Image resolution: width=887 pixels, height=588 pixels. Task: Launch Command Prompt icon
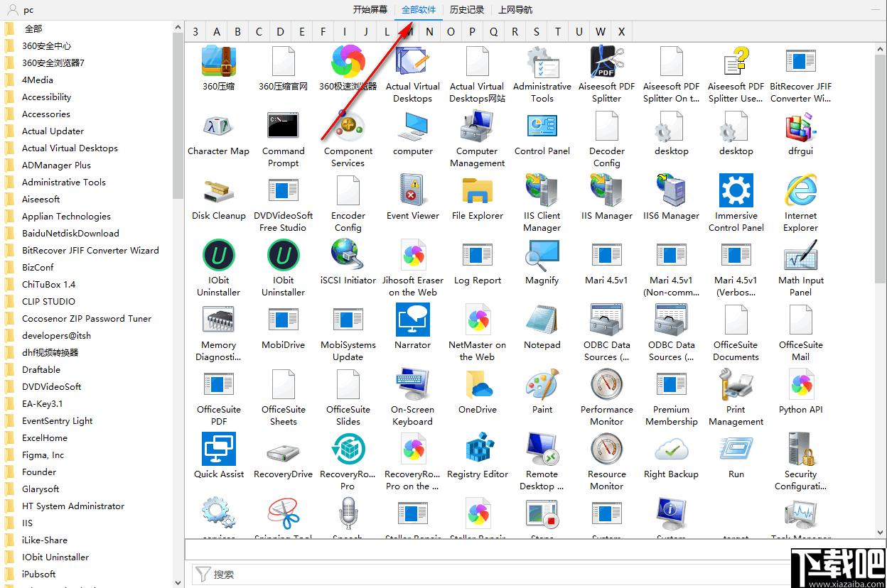tap(284, 126)
